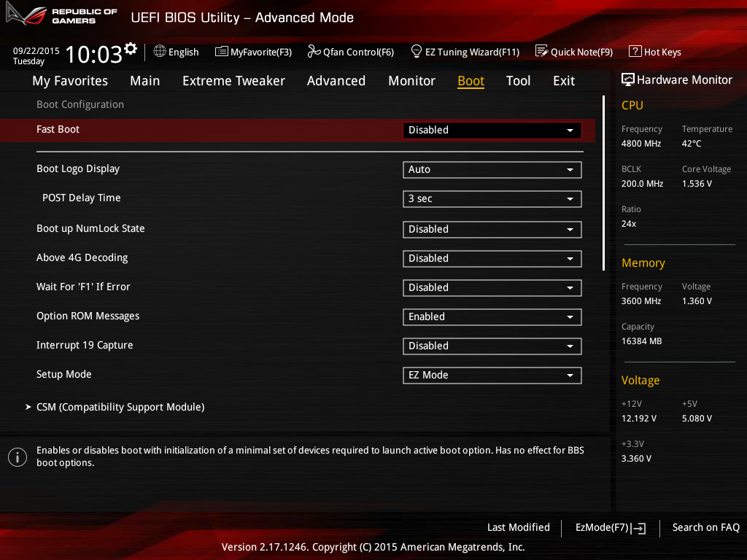
Task: Select the POST Delay Time label
Action: click(x=81, y=198)
